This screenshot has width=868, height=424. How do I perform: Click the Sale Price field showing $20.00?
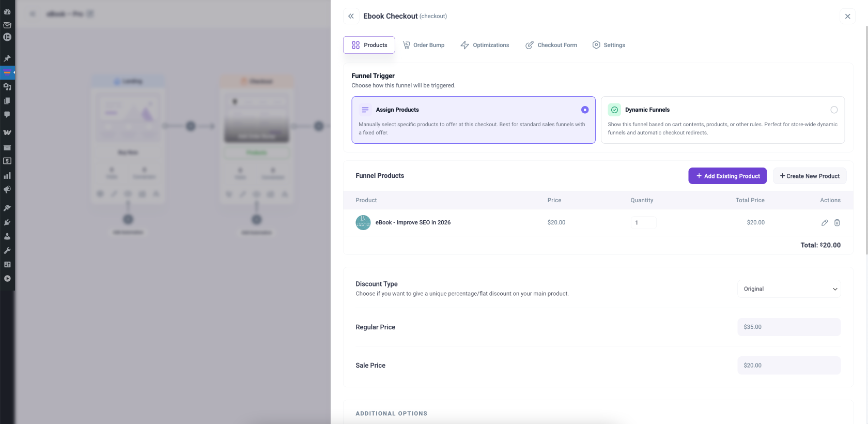[x=789, y=365]
